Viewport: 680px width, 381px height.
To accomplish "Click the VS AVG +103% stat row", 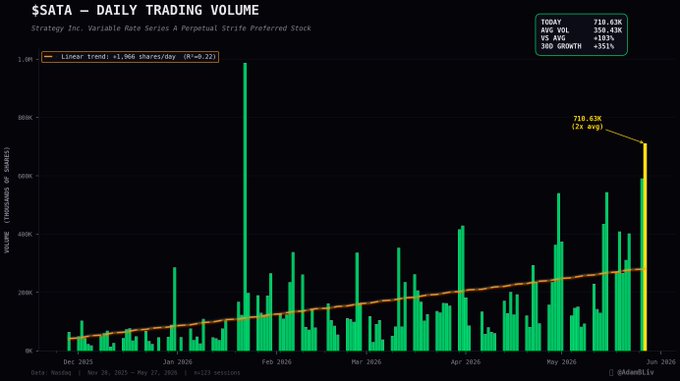I will (x=577, y=38).
